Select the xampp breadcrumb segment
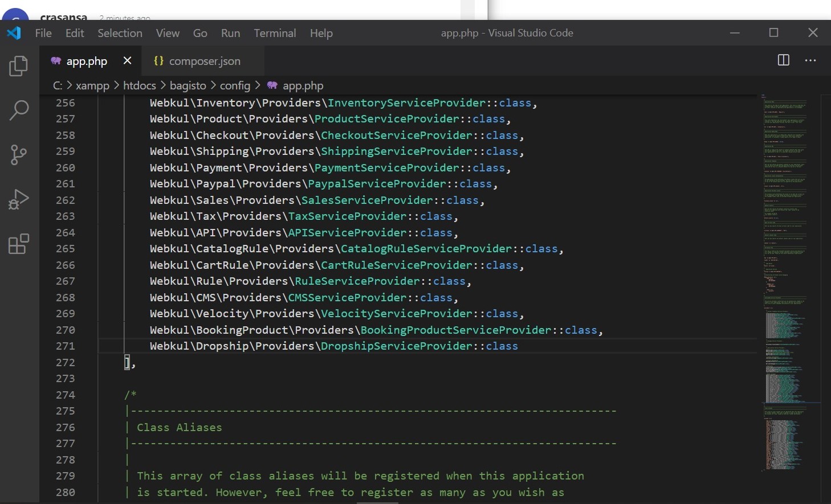The height and width of the screenshot is (504, 831). 92,85
